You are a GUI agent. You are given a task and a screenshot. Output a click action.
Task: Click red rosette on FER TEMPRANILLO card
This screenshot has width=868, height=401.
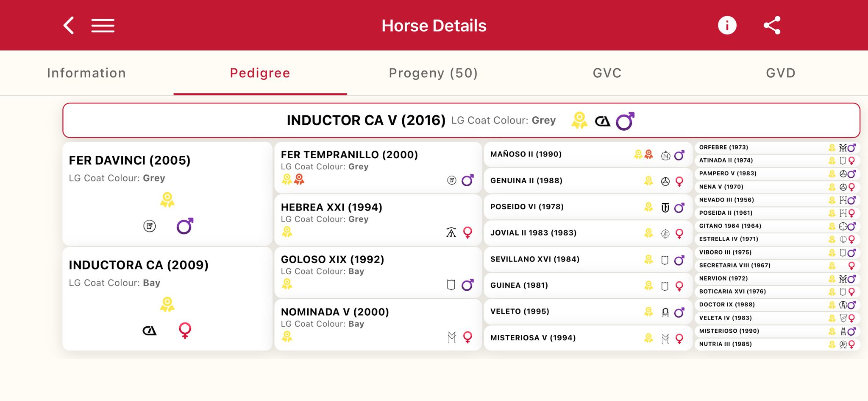(x=299, y=179)
